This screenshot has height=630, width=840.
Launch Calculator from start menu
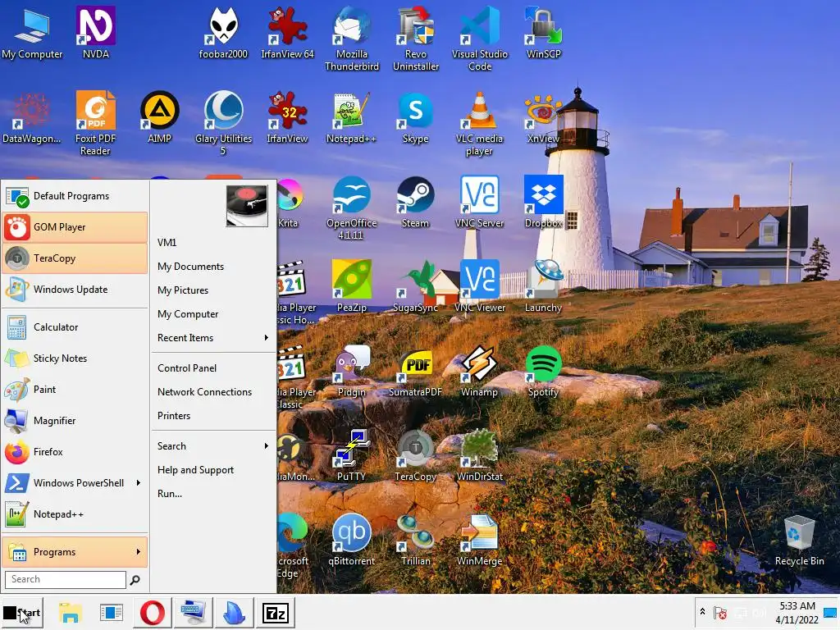(x=75, y=326)
